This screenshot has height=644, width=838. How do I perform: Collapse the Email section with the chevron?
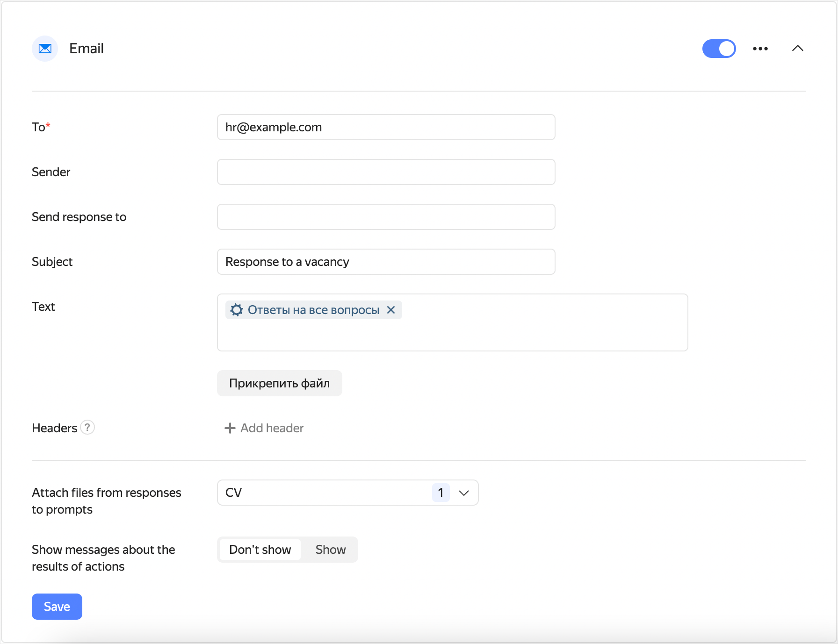797,49
